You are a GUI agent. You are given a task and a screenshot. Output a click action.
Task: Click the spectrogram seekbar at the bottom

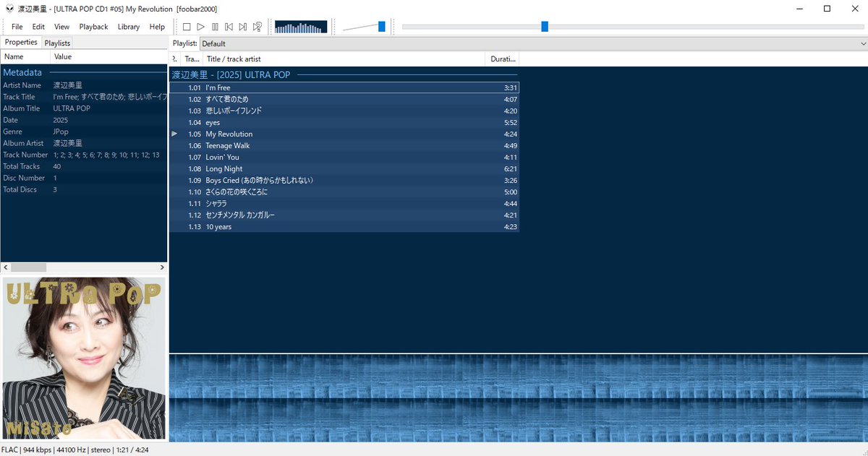pos(519,398)
